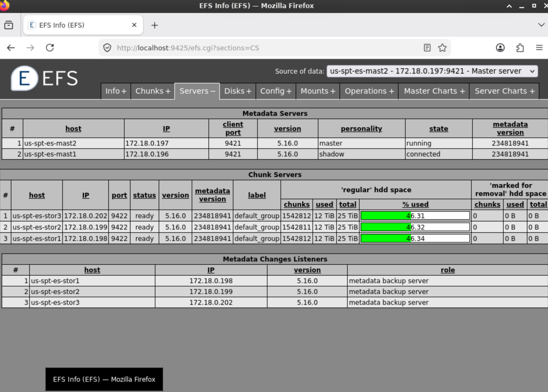
Task: Expand the Operations + section tab
Action: pyautogui.click(x=369, y=91)
